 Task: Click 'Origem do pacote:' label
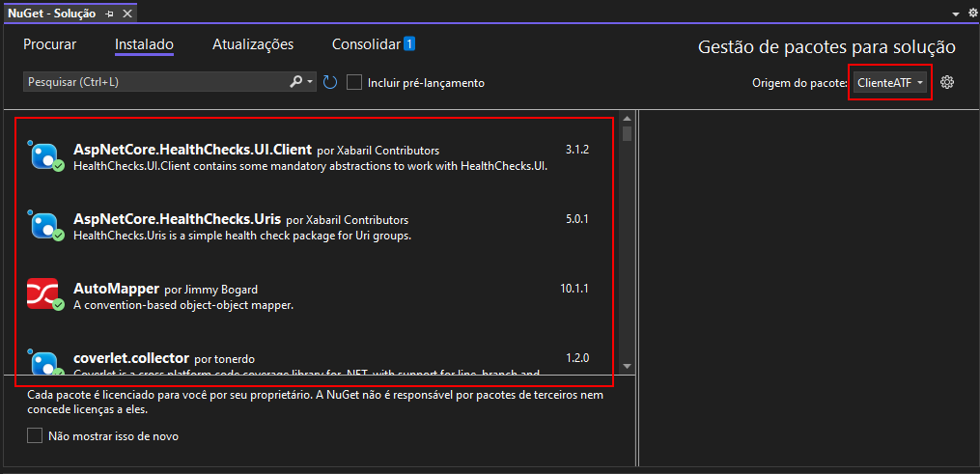point(800,82)
